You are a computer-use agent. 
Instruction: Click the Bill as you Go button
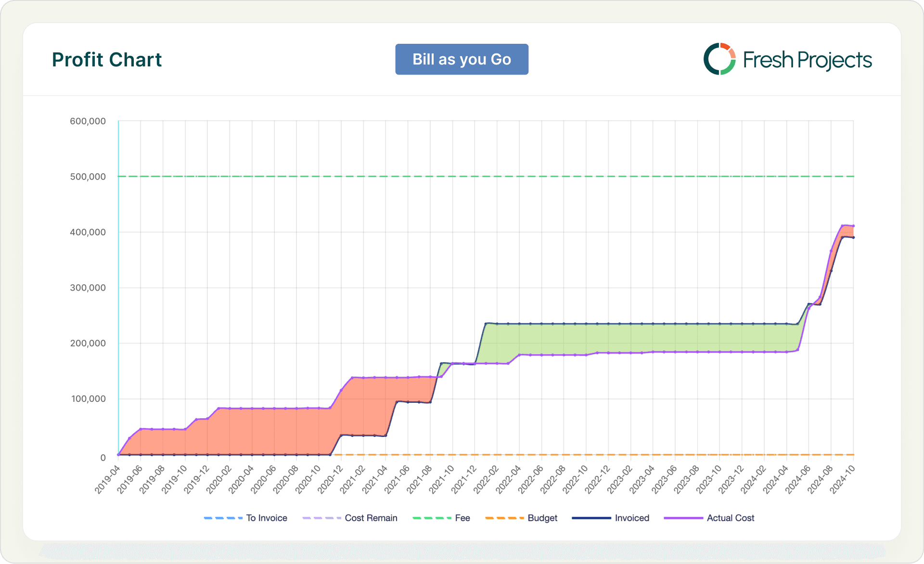coord(462,59)
